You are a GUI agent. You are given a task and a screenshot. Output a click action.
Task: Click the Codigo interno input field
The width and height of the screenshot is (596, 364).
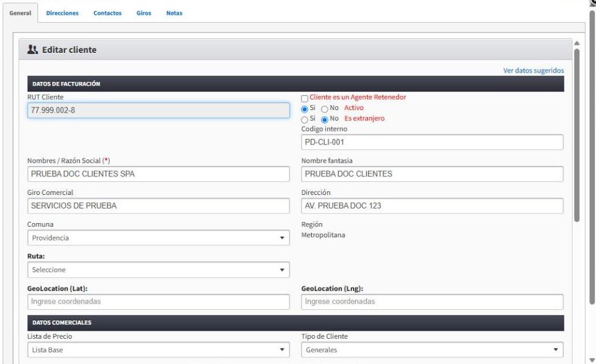tap(432, 142)
